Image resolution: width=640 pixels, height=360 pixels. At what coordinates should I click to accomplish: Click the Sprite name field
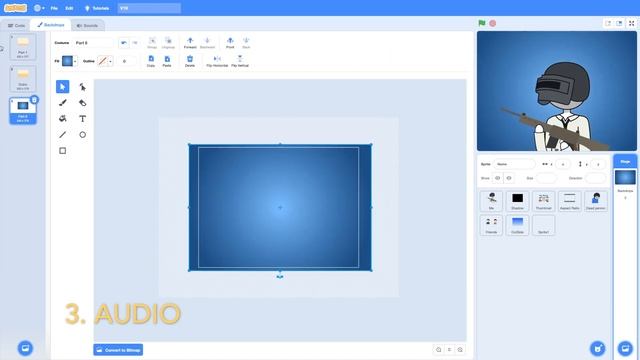(514, 164)
